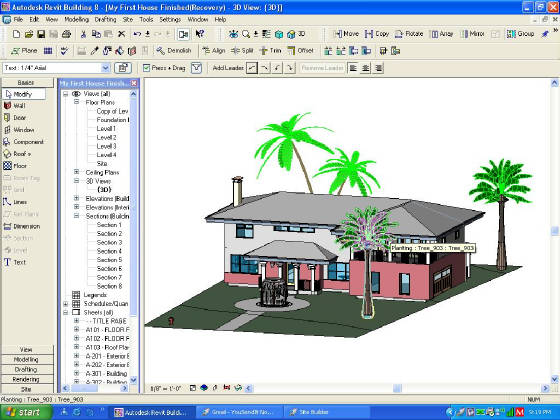Viewport: 560px width, 420px height.
Task: Select the first Add Leader line style
Action: pyautogui.click(x=252, y=68)
